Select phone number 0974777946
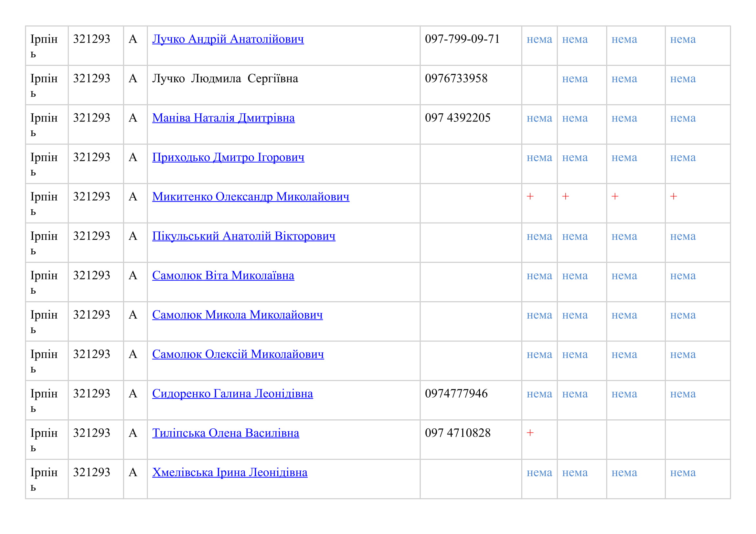 click(456, 394)
